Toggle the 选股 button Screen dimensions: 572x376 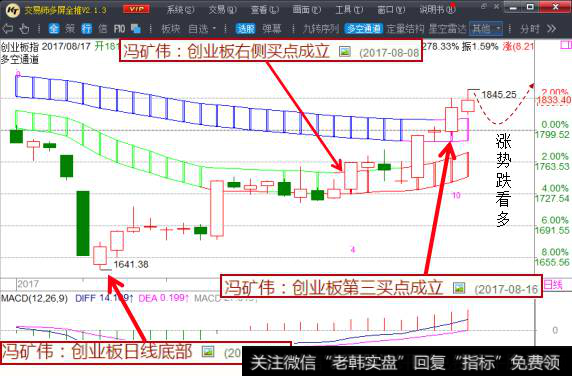tap(246, 29)
